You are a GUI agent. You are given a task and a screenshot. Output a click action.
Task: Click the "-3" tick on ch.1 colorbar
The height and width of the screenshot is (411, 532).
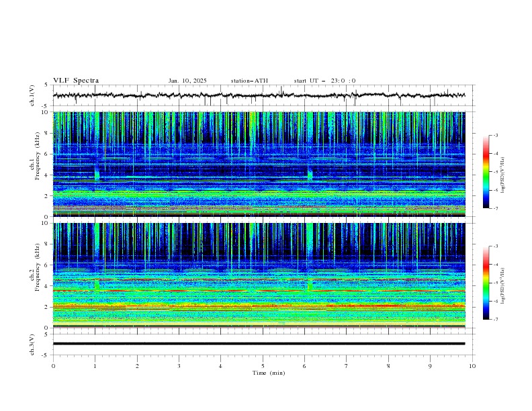pos(495,135)
